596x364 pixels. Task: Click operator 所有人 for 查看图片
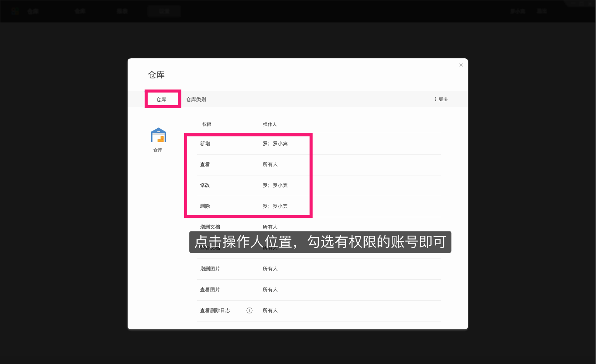coord(270,289)
